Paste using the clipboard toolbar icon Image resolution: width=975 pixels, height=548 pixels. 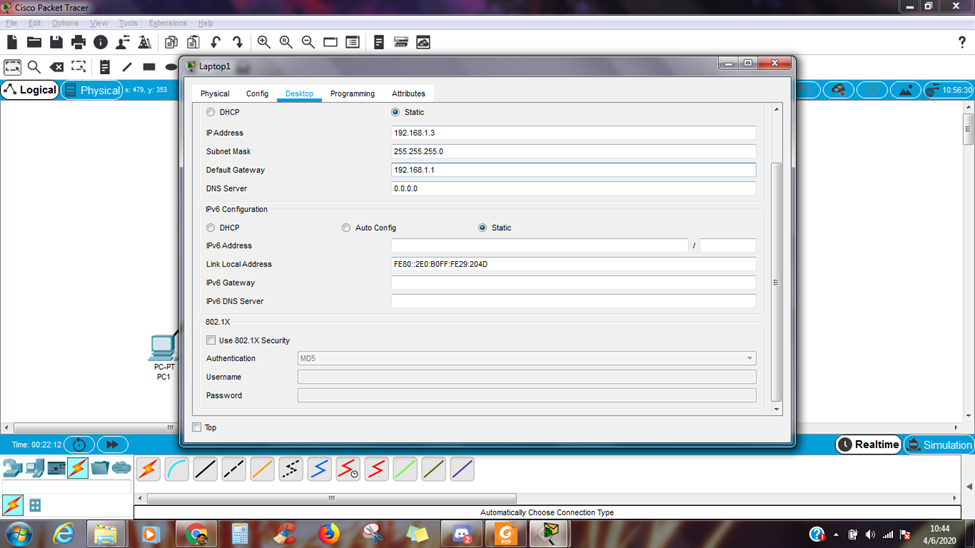coord(193,42)
